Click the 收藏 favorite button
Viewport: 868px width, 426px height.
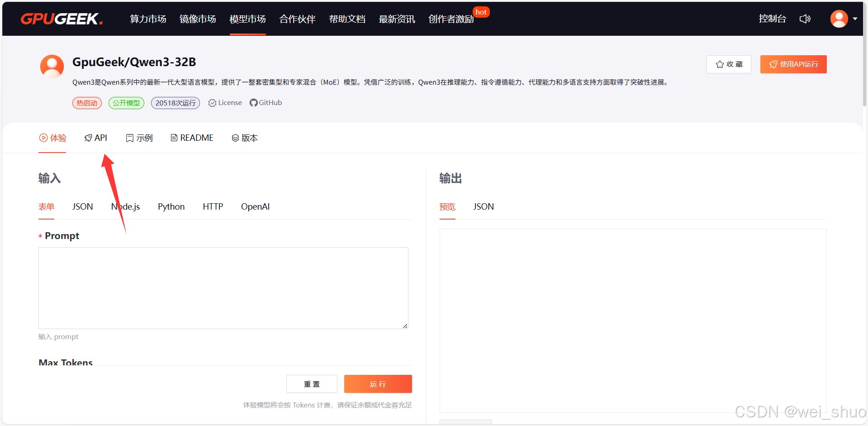coord(729,64)
